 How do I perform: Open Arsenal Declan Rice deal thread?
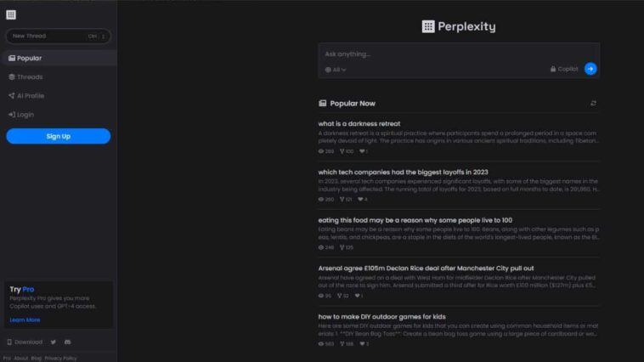pyautogui.click(x=426, y=269)
